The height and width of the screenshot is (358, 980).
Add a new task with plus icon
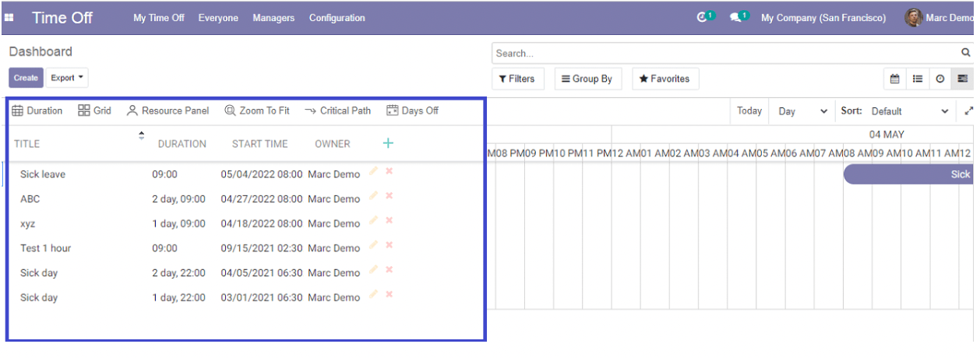click(x=388, y=143)
